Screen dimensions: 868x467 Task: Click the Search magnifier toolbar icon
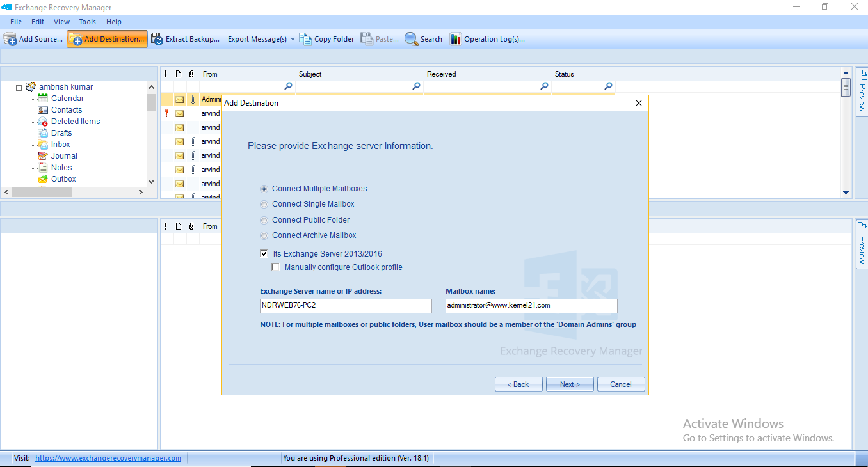(x=411, y=39)
